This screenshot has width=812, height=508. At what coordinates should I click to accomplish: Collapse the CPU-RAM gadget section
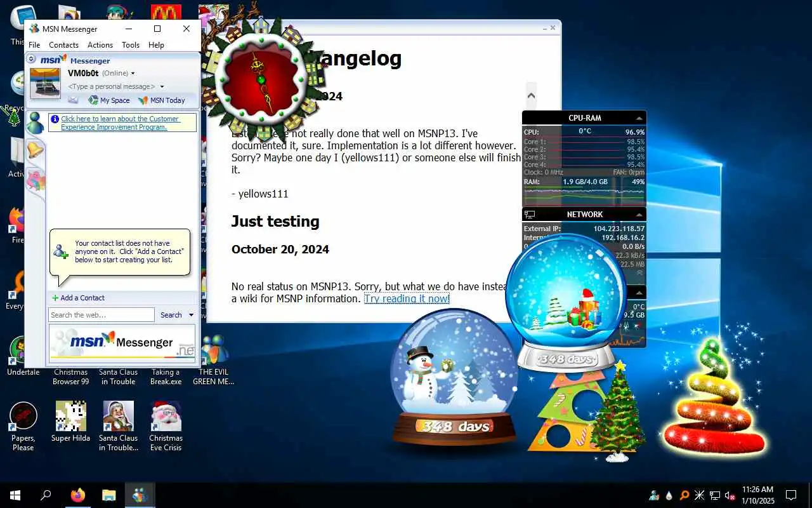tap(639, 118)
